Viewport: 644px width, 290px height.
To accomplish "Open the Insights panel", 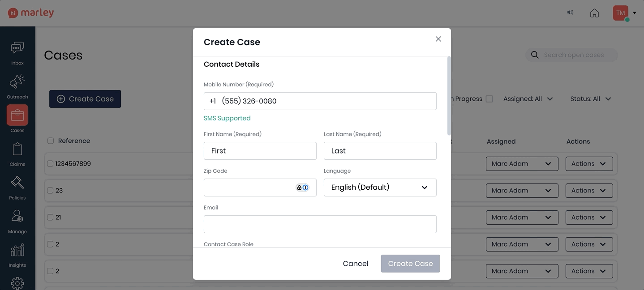I will [17, 253].
